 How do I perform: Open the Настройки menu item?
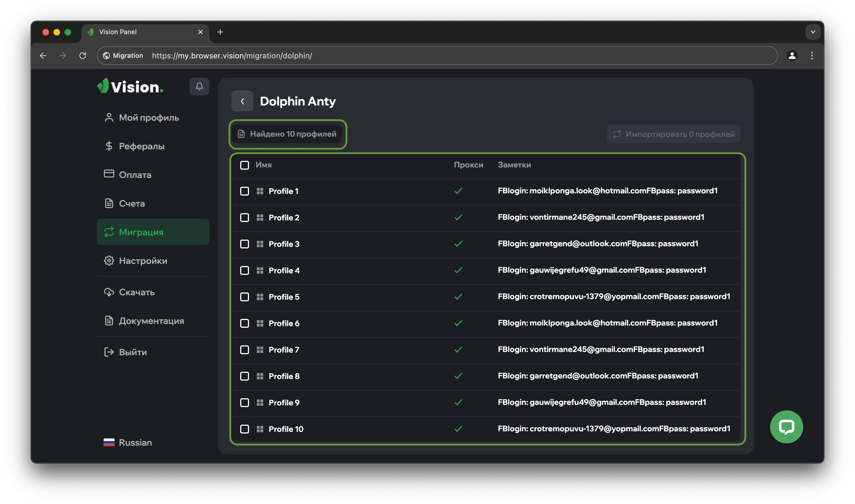[x=143, y=261]
